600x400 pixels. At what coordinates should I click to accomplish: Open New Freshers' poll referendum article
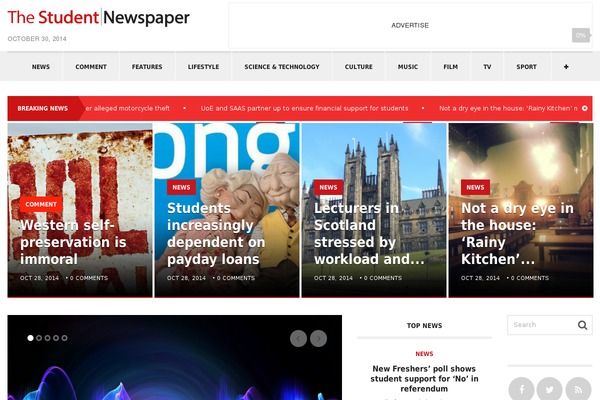pyautogui.click(x=424, y=379)
